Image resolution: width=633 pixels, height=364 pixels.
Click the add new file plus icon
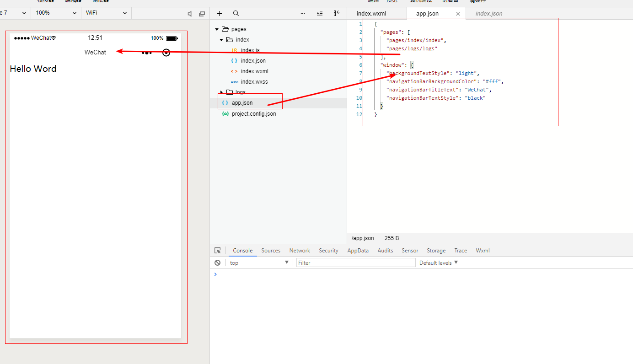[x=220, y=14]
